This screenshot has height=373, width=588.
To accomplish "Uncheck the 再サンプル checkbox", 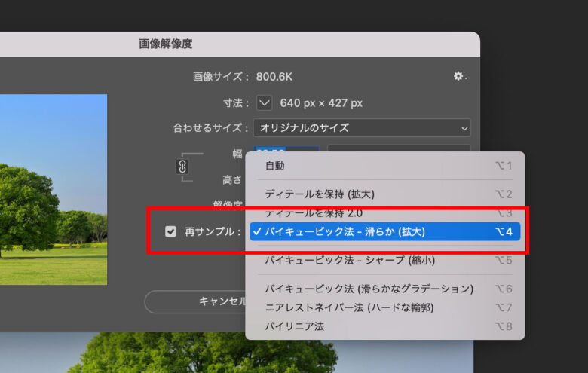I will coord(170,231).
